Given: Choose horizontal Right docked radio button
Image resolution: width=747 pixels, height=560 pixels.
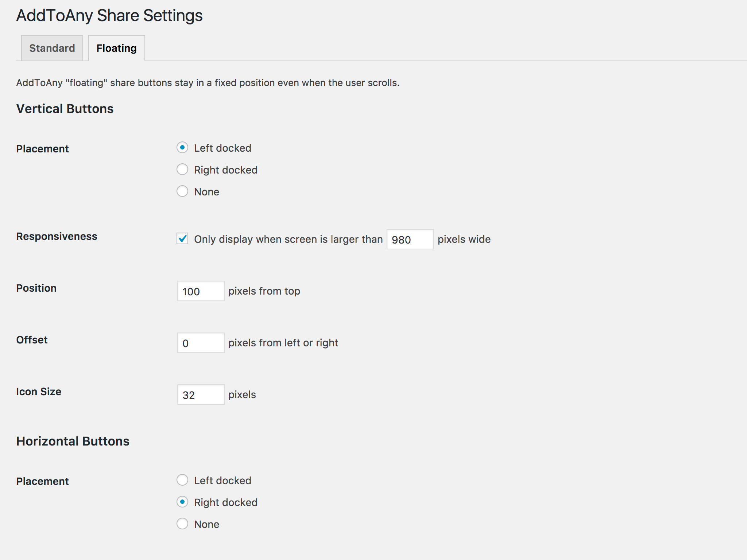Looking at the screenshot, I should [x=182, y=502].
